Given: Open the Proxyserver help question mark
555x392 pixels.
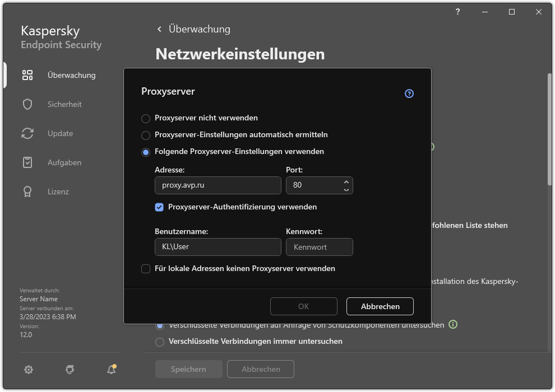Looking at the screenshot, I should coord(409,94).
